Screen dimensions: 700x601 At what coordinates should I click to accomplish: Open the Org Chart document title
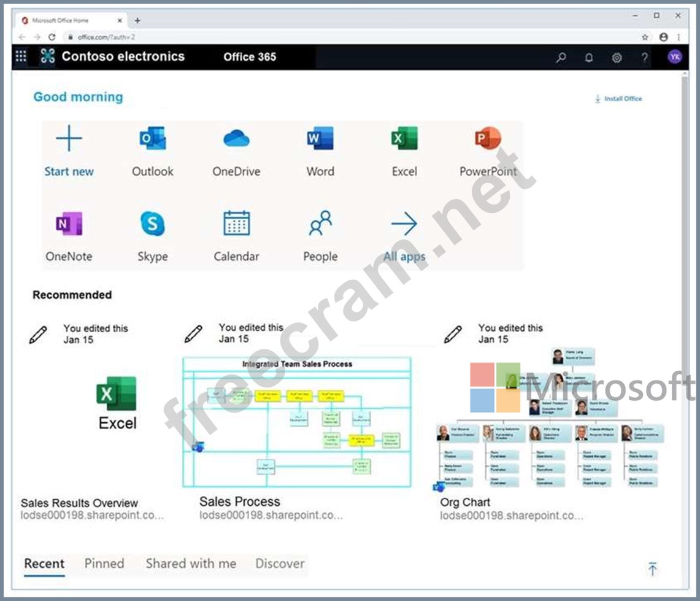coord(465,502)
